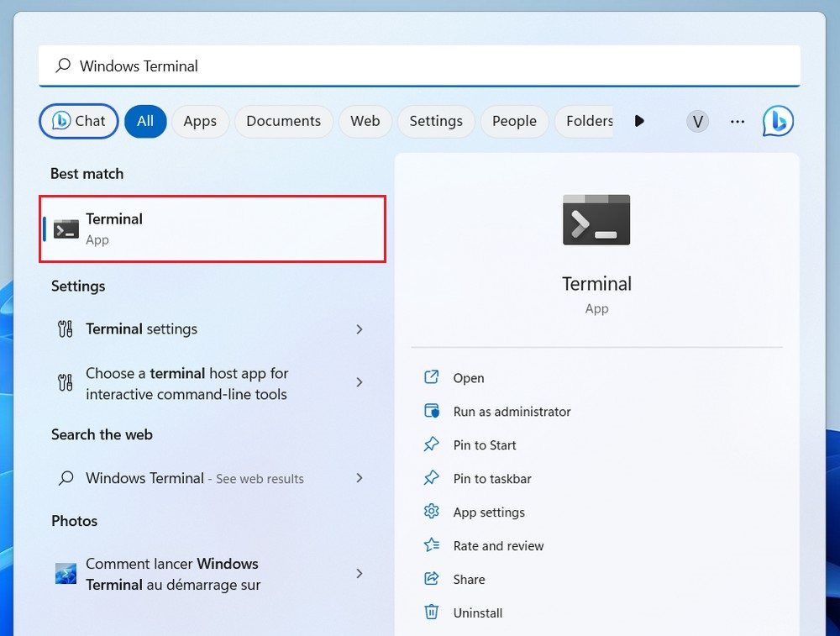Image resolution: width=840 pixels, height=636 pixels.
Task: Click the large Terminal icon in preview pane
Action: (x=596, y=219)
